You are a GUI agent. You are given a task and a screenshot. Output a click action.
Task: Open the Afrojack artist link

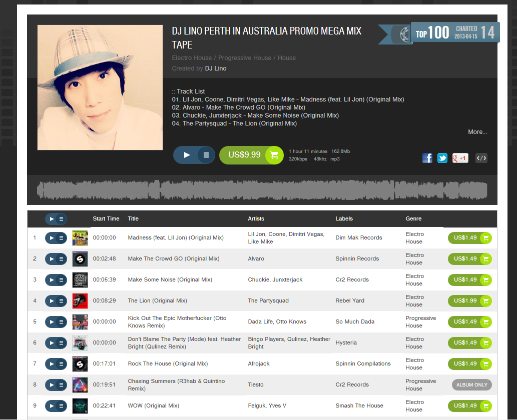(x=258, y=363)
